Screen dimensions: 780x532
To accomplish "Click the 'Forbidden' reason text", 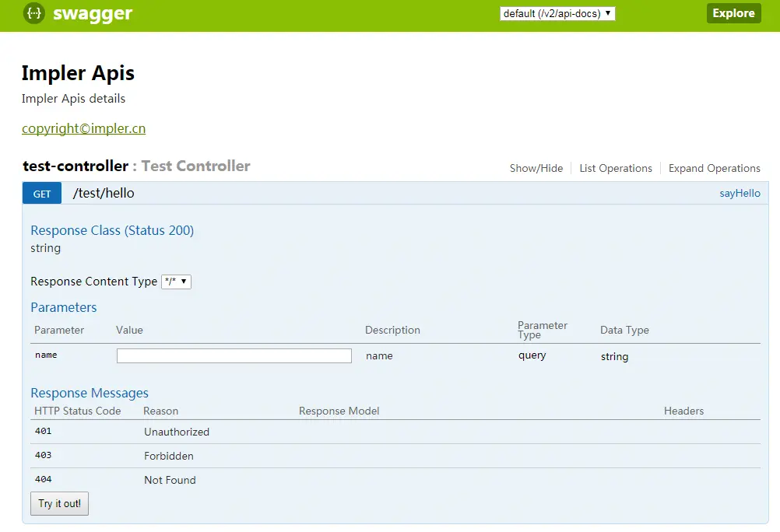I will click(169, 456).
